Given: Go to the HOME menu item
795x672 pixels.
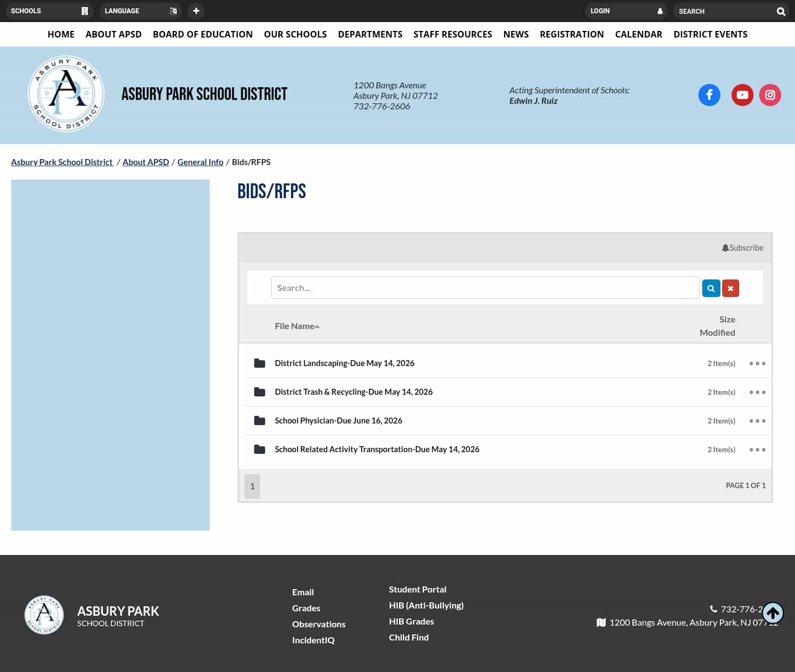Looking at the screenshot, I should (61, 34).
